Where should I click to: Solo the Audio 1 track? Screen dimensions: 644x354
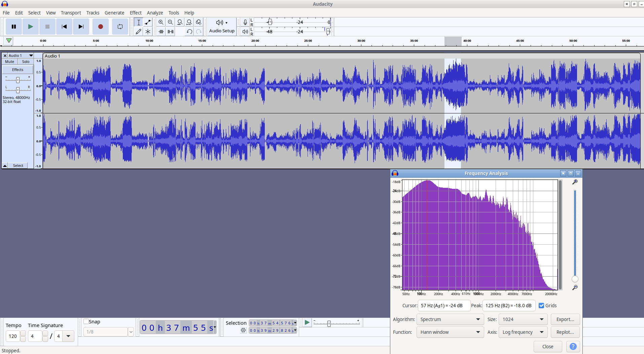point(26,62)
